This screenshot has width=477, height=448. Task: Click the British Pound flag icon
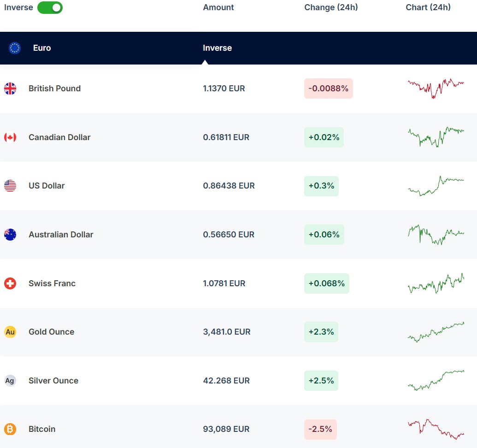point(10,88)
